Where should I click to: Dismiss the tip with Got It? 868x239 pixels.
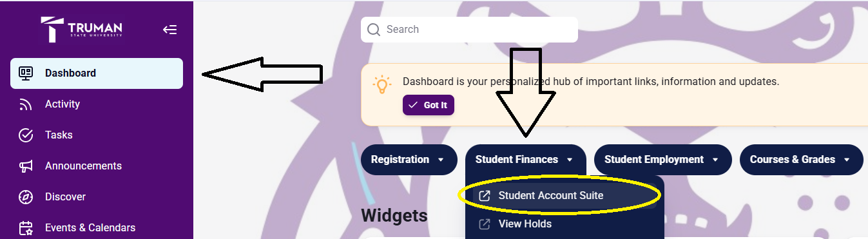429,105
